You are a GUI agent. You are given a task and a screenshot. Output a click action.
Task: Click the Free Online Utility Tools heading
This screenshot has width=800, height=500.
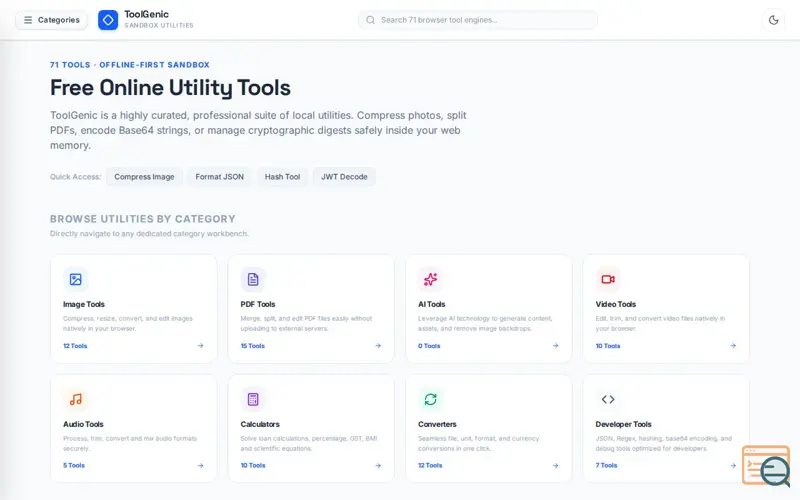tap(170, 88)
